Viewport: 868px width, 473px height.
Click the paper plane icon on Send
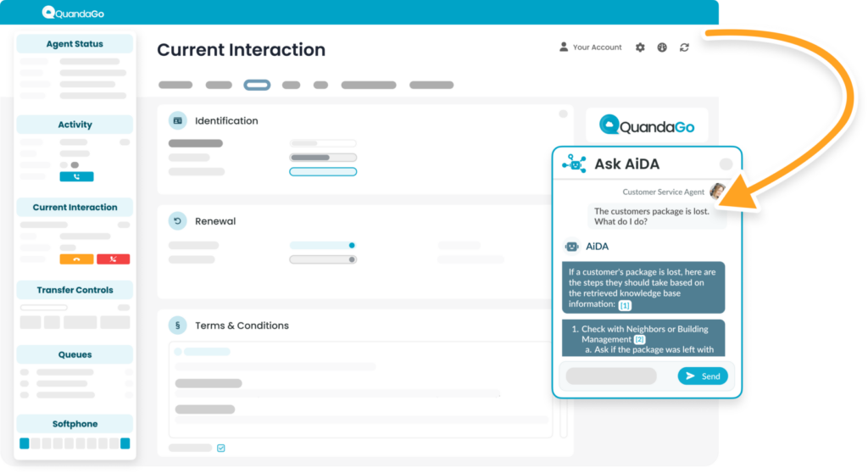tap(690, 376)
